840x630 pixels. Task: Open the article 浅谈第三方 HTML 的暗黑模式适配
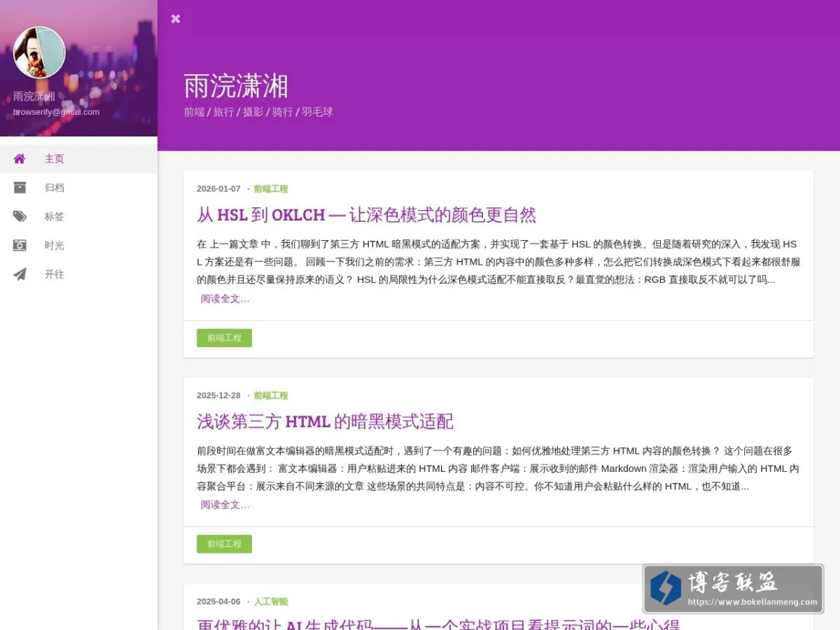coord(325,421)
